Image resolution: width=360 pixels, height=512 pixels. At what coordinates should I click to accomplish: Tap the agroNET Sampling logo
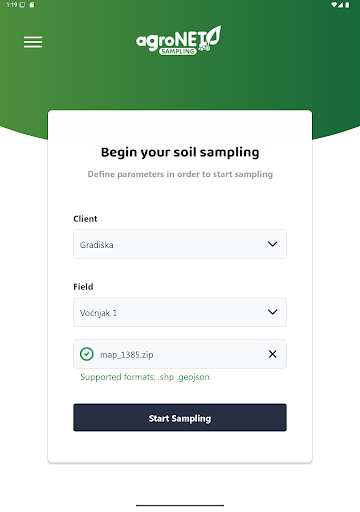click(178, 41)
